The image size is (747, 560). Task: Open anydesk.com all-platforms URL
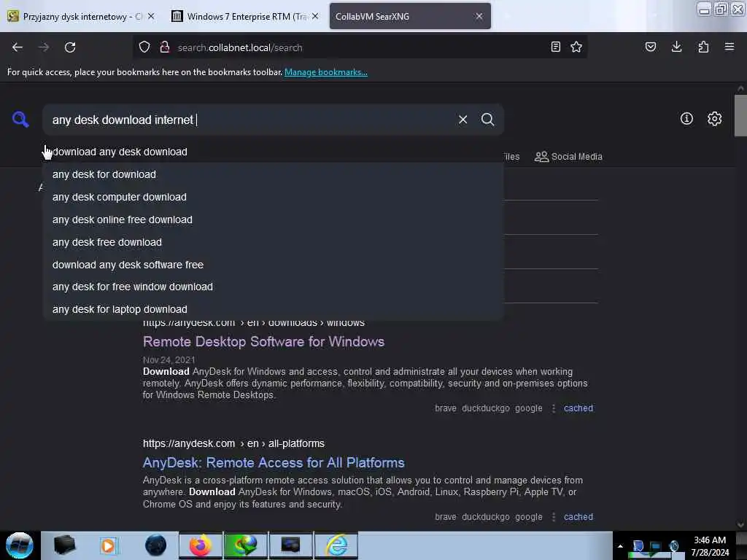tap(233, 443)
